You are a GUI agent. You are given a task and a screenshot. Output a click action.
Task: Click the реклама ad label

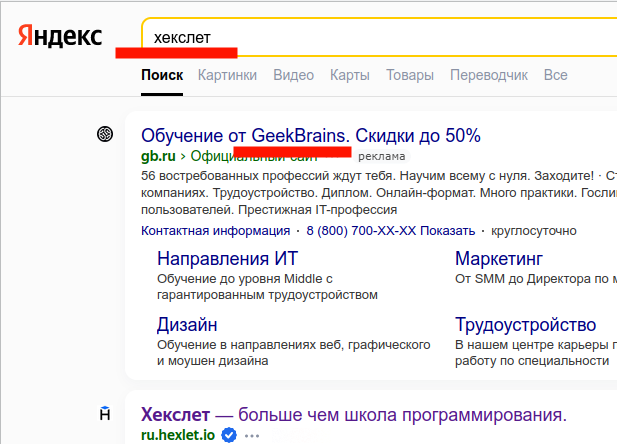(381, 156)
